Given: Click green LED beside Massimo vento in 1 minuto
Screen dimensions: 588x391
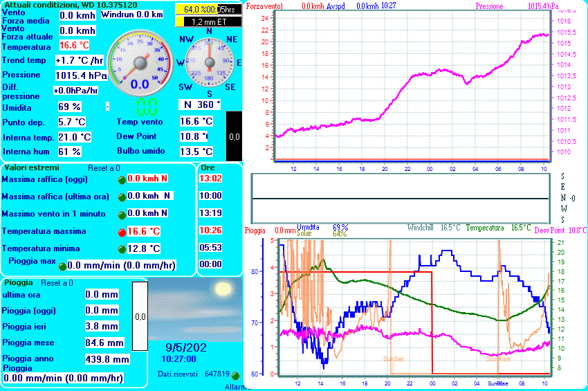Looking at the screenshot, I should [x=122, y=215].
